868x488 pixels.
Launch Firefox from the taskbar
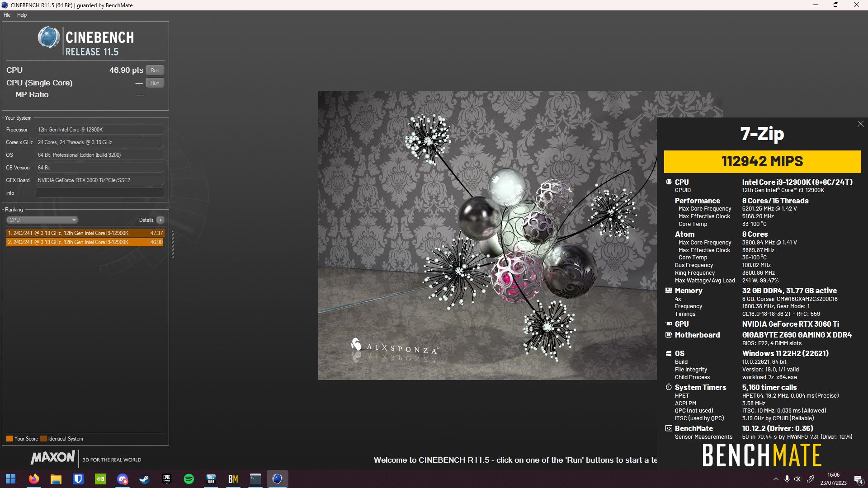[34, 479]
